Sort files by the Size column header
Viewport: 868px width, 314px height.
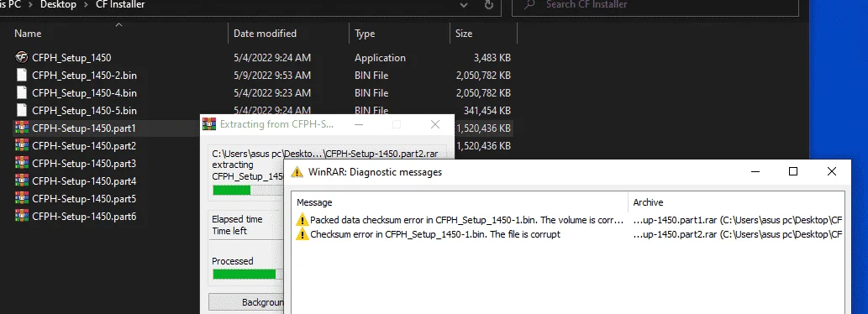pyautogui.click(x=464, y=34)
